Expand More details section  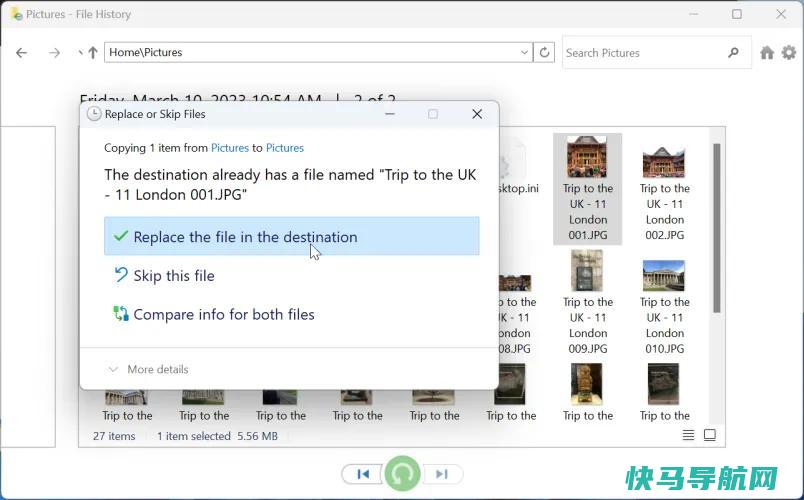pyautogui.click(x=148, y=369)
